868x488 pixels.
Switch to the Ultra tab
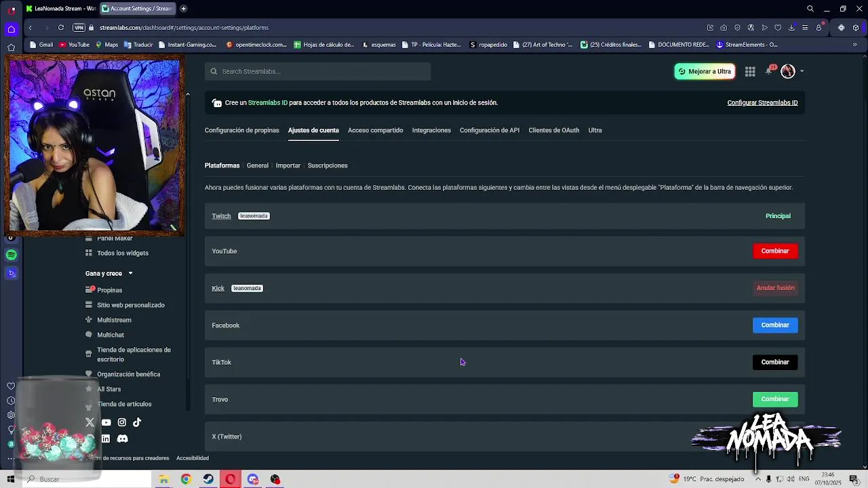[x=595, y=130]
